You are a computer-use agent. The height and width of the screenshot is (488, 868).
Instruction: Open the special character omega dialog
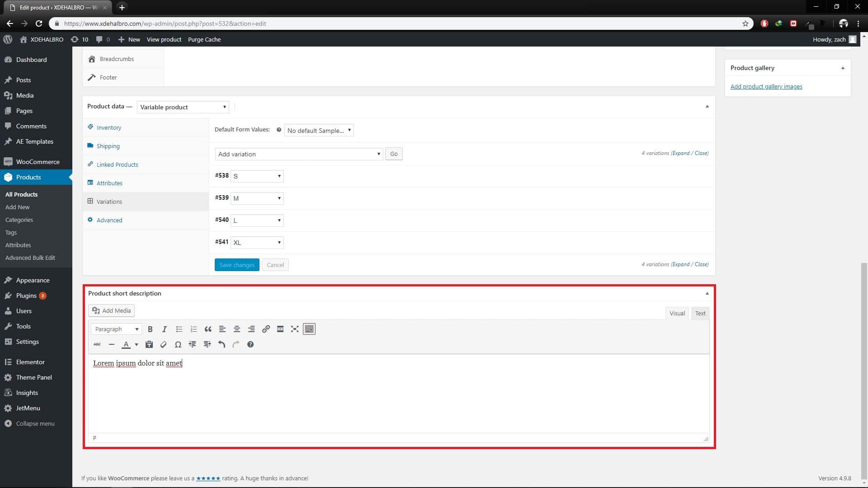(178, 344)
